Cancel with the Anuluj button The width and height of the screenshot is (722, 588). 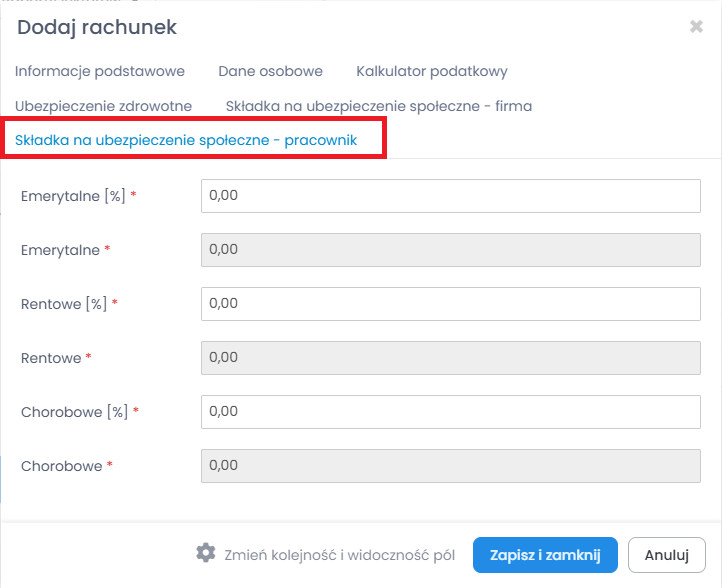pos(667,554)
